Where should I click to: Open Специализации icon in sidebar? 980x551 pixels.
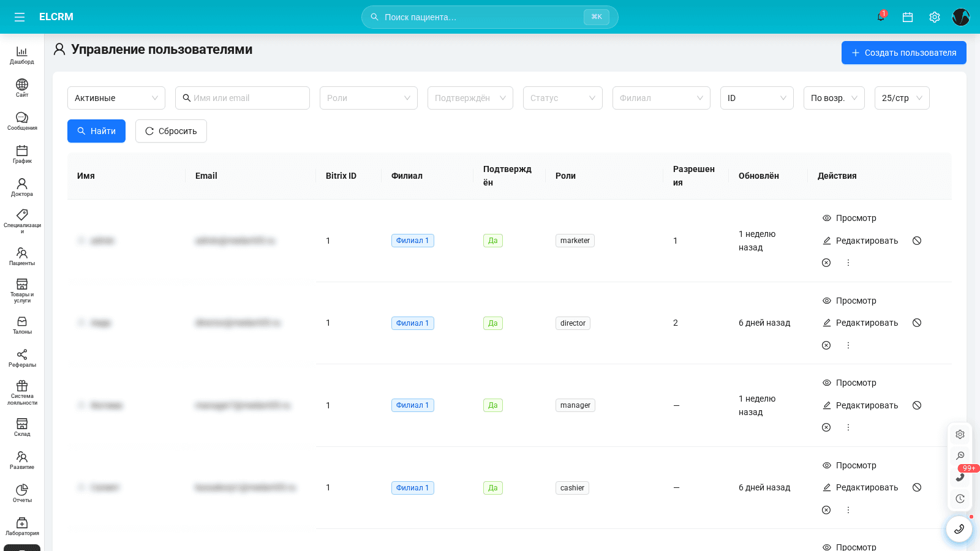tap(22, 215)
